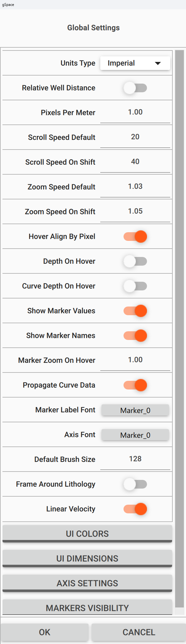
Task: Turn on Curve Depth On Hover
Action: (x=135, y=286)
